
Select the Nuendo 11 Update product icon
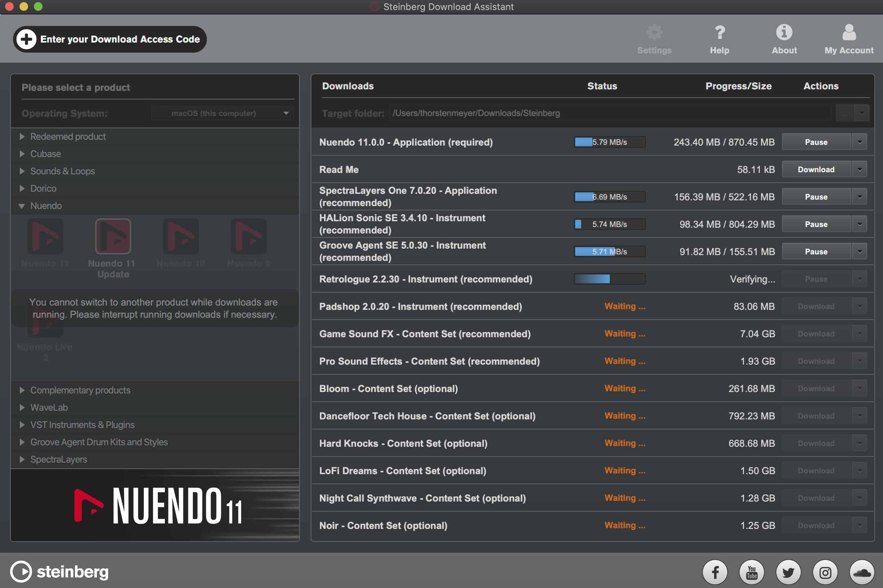tap(113, 236)
